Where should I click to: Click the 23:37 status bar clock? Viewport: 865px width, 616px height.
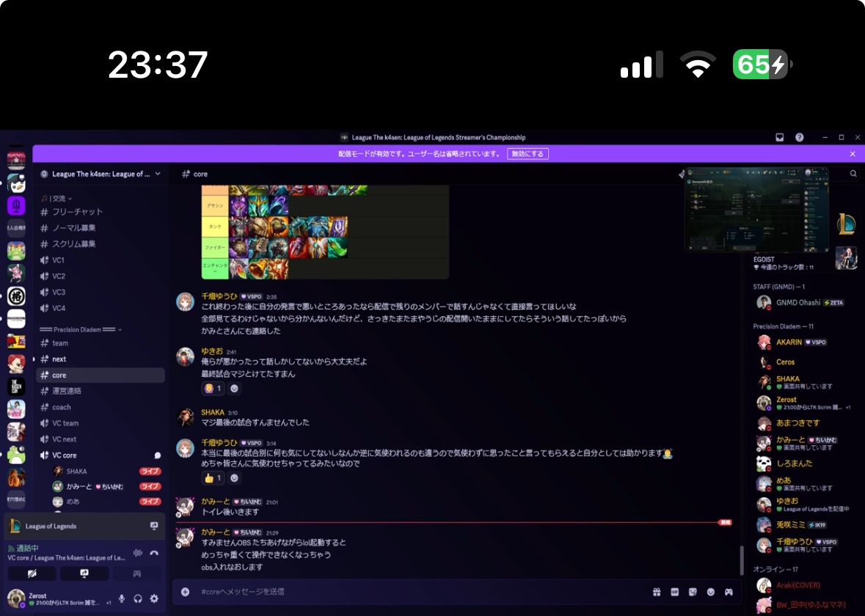click(158, 65)
